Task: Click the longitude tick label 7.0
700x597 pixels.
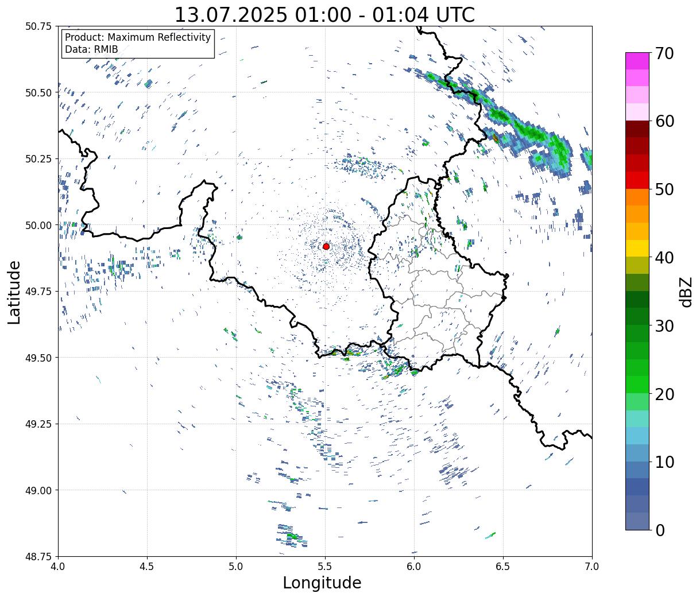Action: [592, 567]
